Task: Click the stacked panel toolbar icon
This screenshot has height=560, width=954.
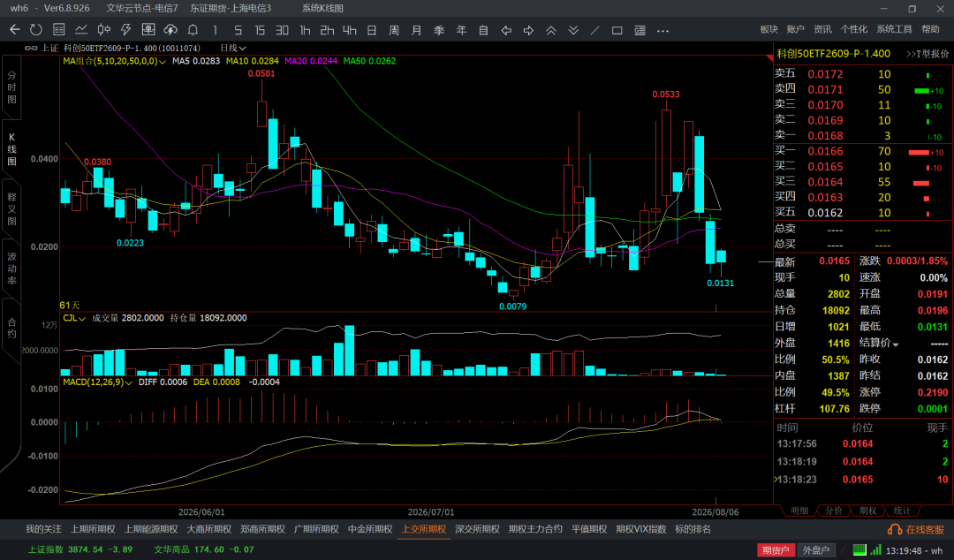Action: (640, 30)
